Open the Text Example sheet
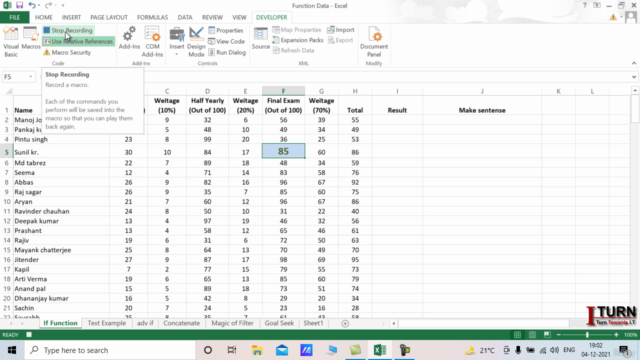Screen dimensions: 640x360 pos(107,323)
